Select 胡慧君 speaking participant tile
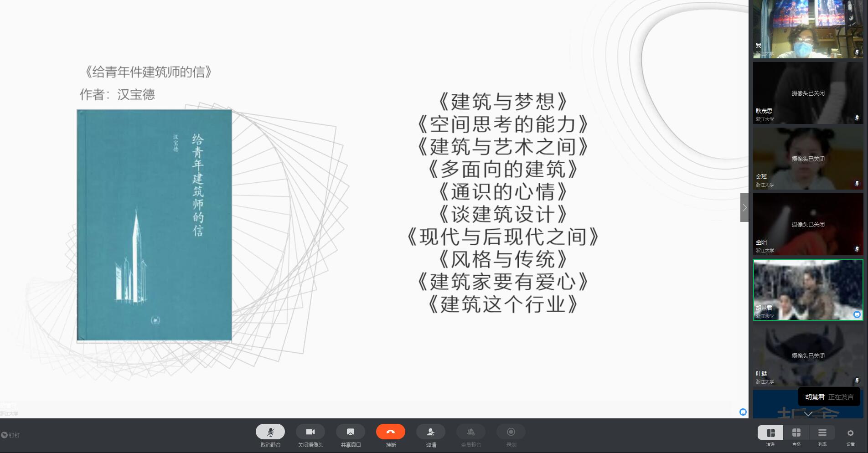Screen dimensions: 868x453 (808, 290)
